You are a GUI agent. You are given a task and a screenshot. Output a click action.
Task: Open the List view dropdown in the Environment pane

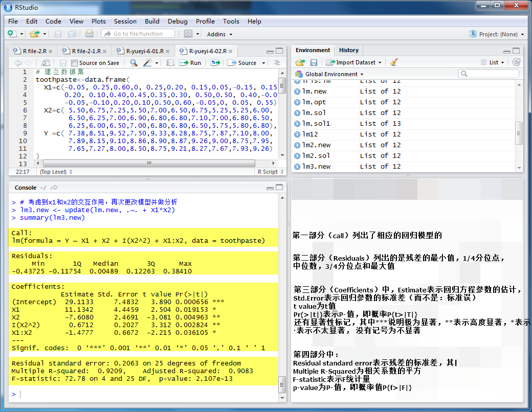tap(493, 62)
